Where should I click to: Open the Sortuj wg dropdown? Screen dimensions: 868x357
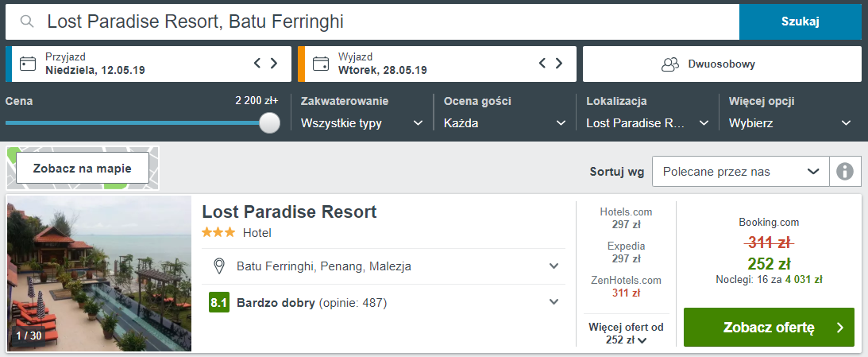point(741,171)
